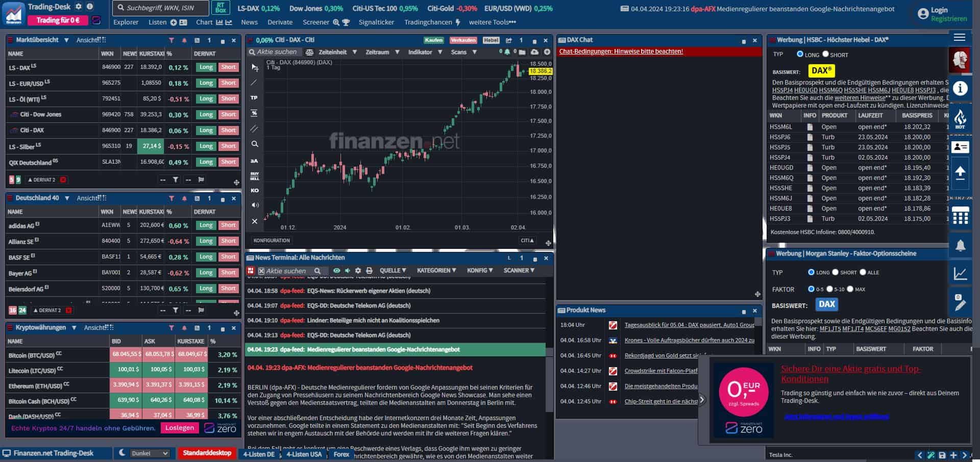The image size is (980, 462).
Task: Open the Derivate menu
Action: click(x=280, y=22)
